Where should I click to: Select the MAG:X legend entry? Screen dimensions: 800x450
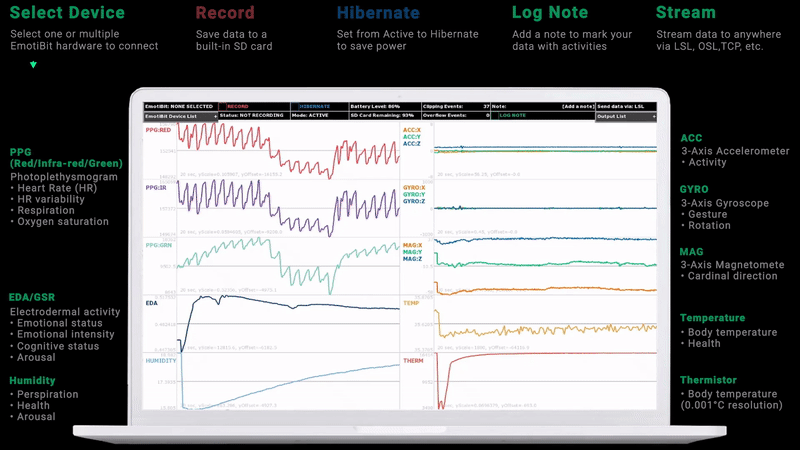412,245
